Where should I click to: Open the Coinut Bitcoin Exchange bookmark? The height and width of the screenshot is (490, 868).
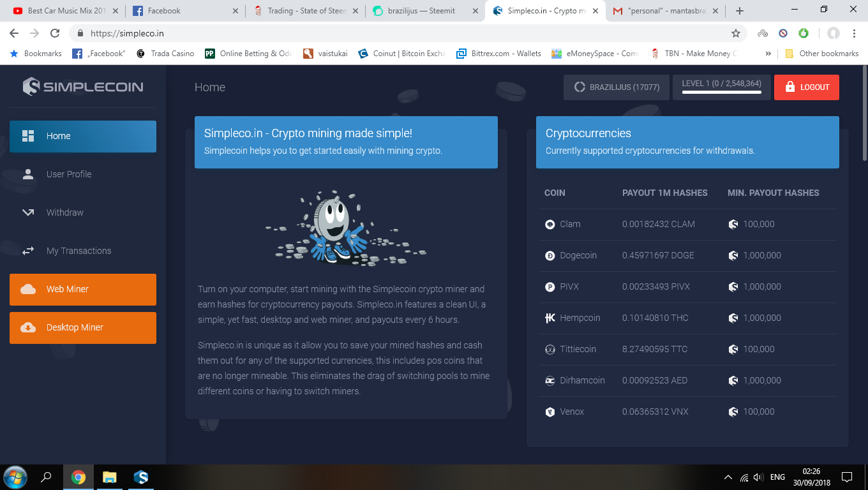[401, 54]
